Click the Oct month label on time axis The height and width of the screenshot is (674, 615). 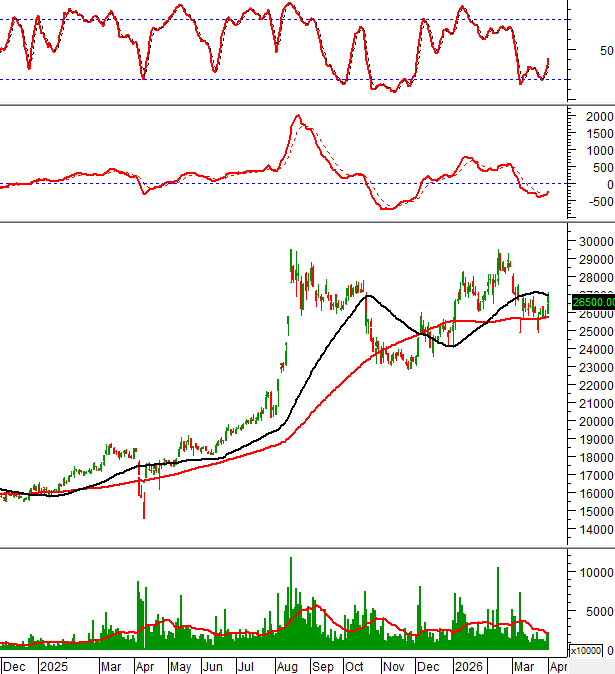coord(355,665)
